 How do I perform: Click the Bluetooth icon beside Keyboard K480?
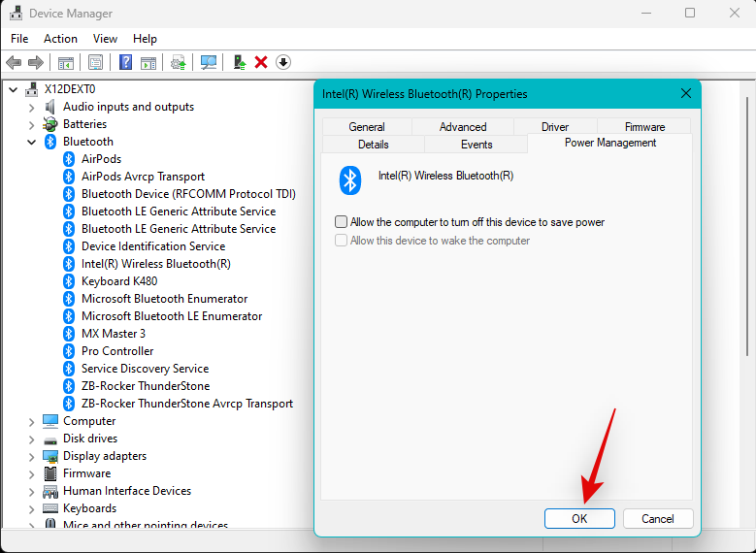tap(69, 281)
